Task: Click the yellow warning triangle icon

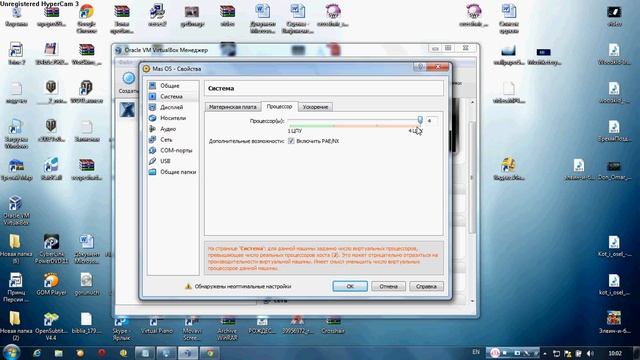Action: [188, 286]
